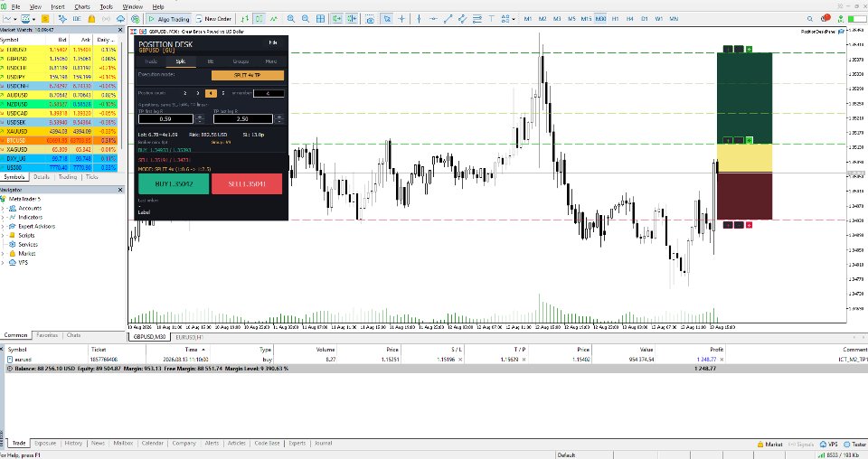Adjust TP first leg R stepper
This screenshot has height=459, width=868.
[200, 118]
